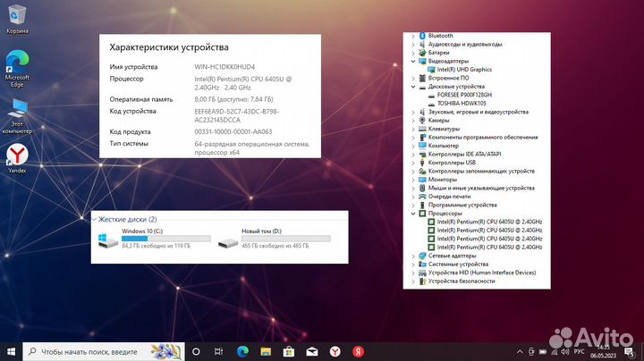Viewport: 644px width, 361px height.
Task: Collapse the Процессоры category
Action: 413,214
